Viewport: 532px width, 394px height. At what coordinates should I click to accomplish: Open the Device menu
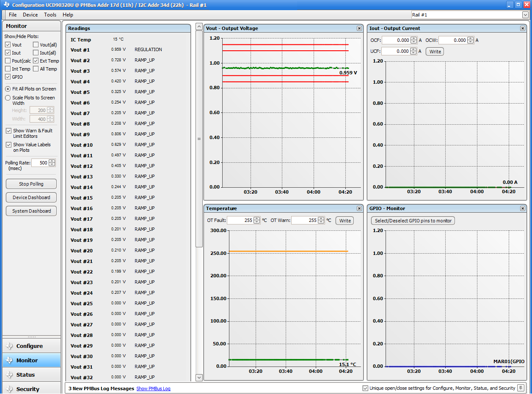(x=30, y=14)
